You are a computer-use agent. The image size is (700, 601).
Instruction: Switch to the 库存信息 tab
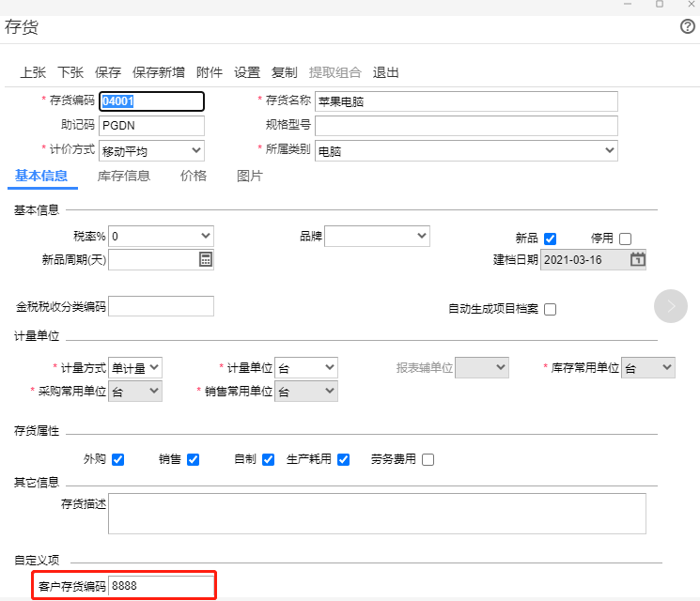point(124,176)
